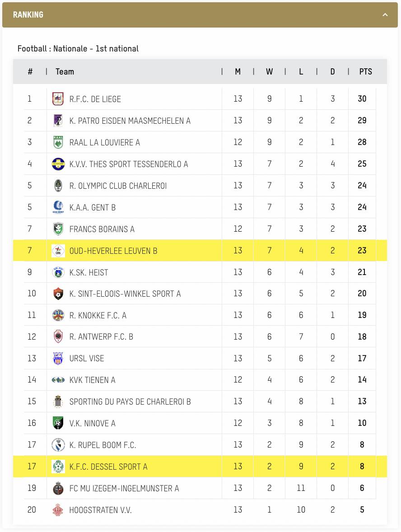Click the Thes Sport Tessenderlo round logo
Screen dimensions: 401x532
point(58,164)
